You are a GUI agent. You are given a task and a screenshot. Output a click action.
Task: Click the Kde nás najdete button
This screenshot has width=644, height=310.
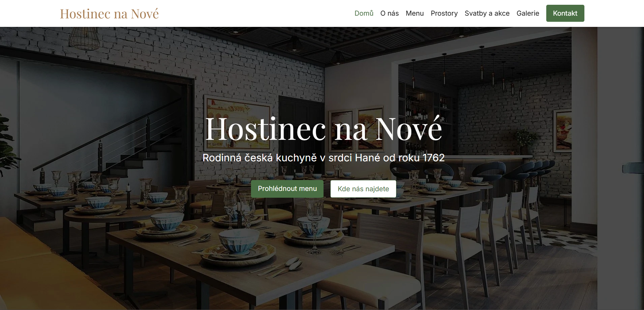[x=363, y=189]
